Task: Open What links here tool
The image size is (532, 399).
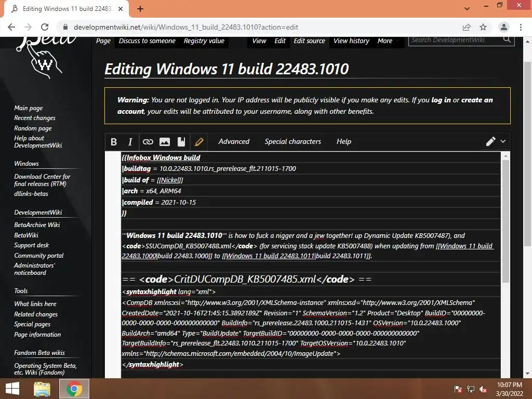Action: pyautogui.click(x=35, y=303)
